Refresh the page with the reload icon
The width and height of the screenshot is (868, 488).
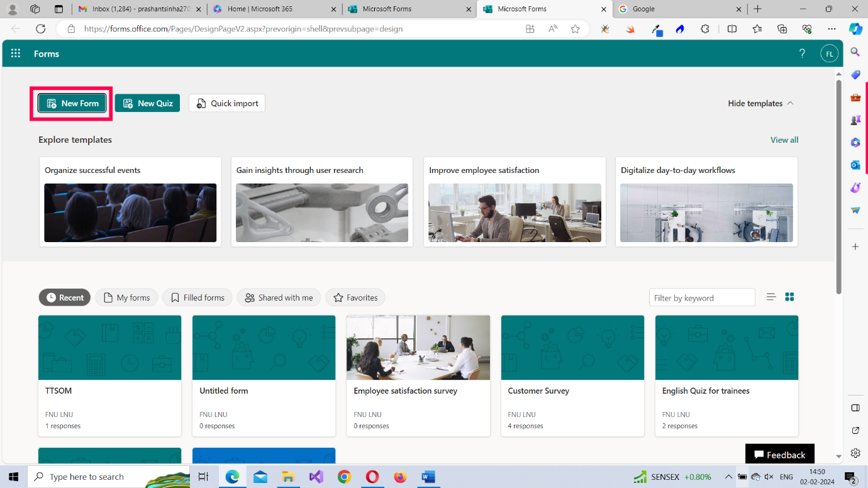coord(40,28)
